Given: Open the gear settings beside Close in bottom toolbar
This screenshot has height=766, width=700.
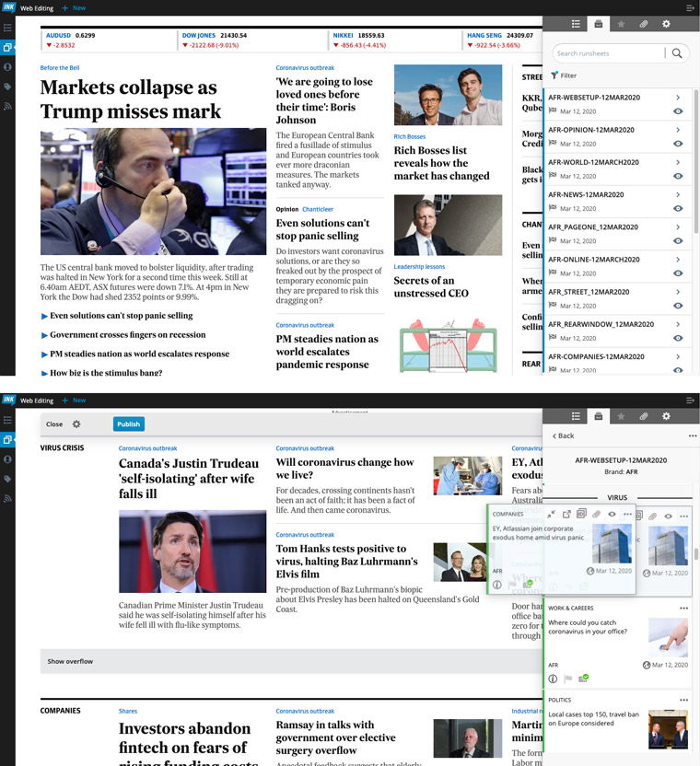Looking at the screenshot, I should coord(76,424).
